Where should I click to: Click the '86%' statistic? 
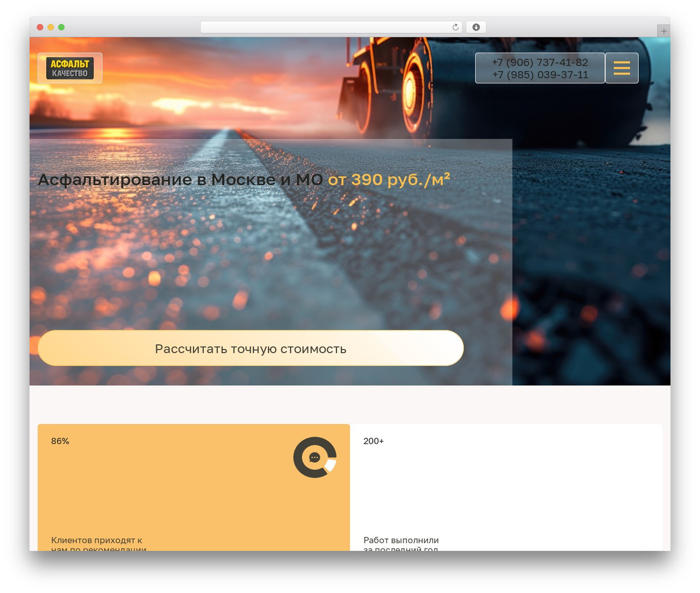(60, 441)
